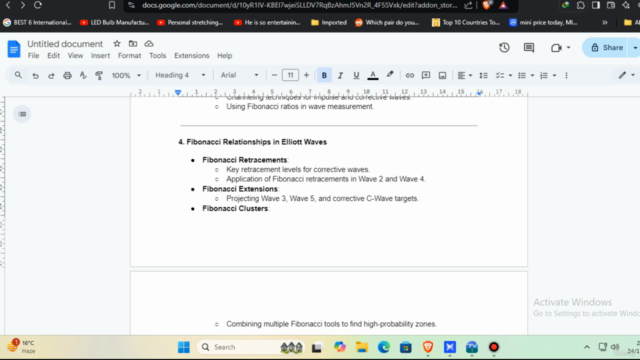Open comment history
The height and width of the screenshot is (360, 640).
click(x=529, y=47)
